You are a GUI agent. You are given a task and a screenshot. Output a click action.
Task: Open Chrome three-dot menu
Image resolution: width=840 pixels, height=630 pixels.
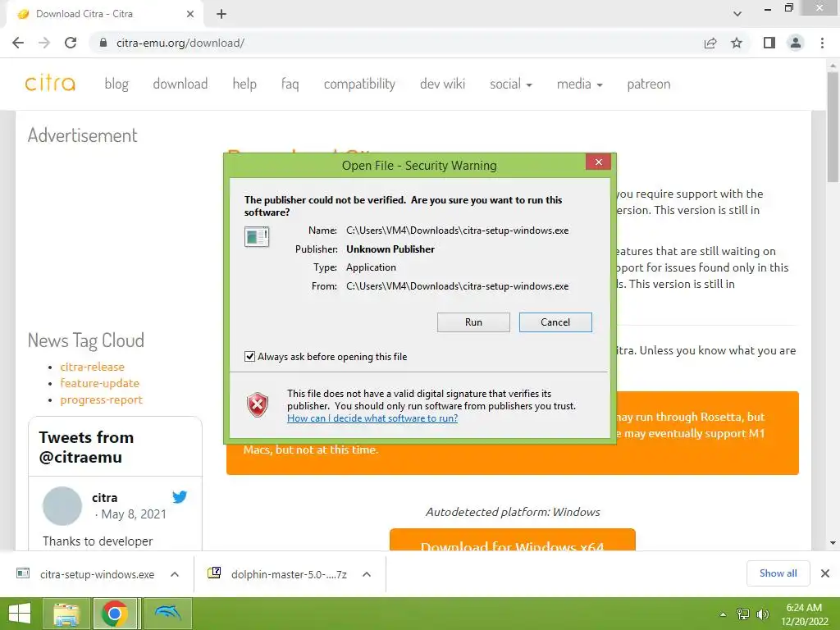coord(822,43)
